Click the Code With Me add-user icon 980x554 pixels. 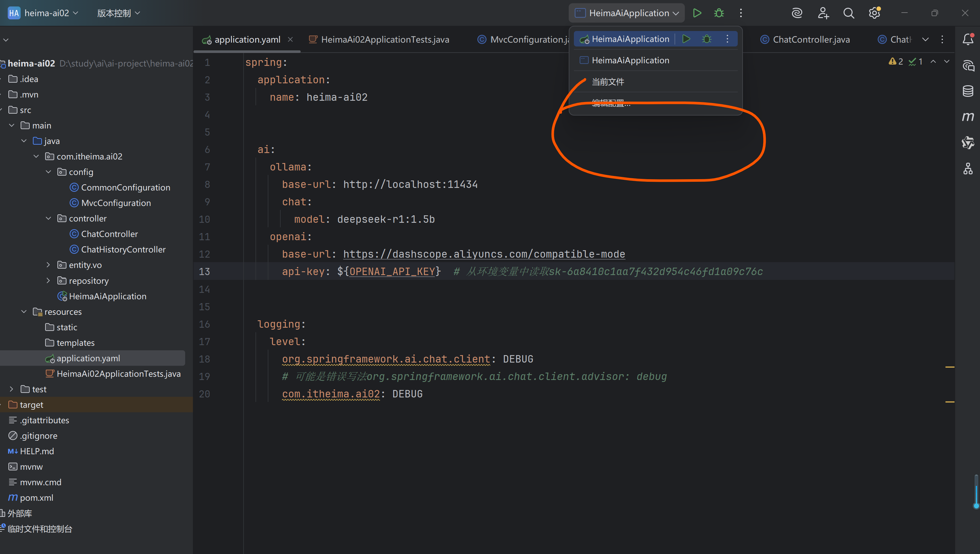[x=823, y=13]
